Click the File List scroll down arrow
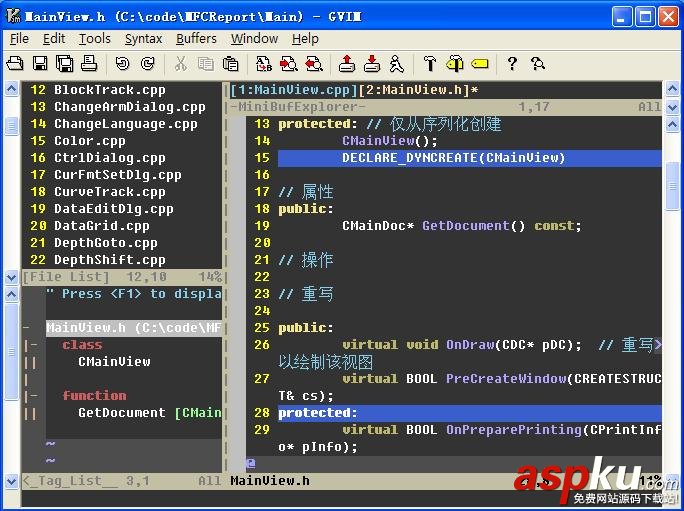Screen dimensions: 684x511 [11, 277]
